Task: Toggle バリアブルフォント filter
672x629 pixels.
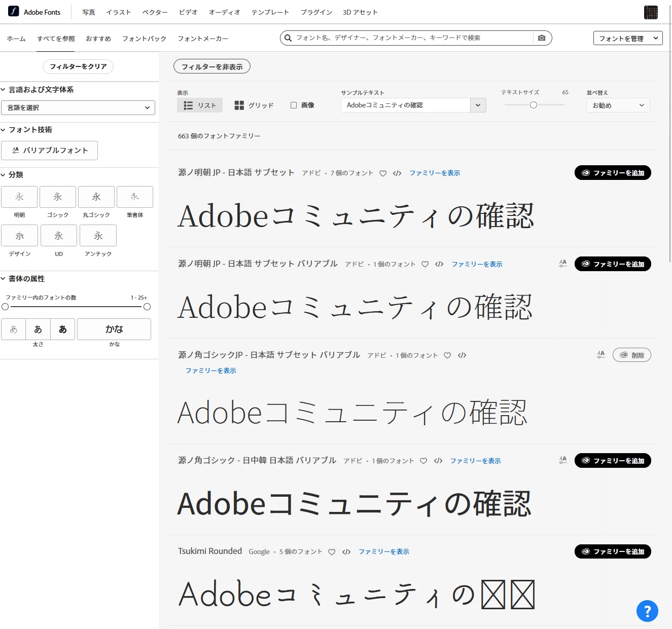Action: pyautogui.click(x=49, y=151)
